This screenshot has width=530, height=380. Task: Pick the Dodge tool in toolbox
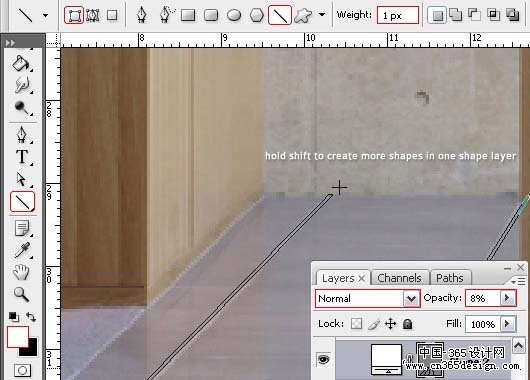22,108
